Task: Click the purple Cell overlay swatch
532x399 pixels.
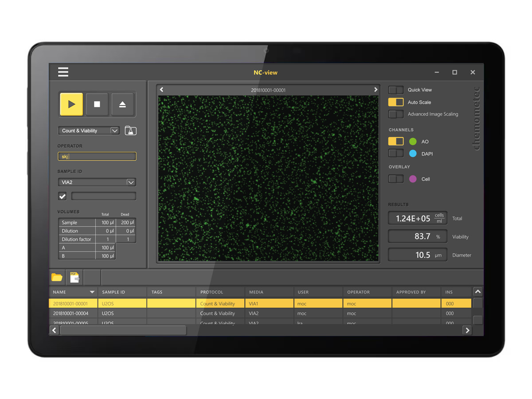Action: 413,179
